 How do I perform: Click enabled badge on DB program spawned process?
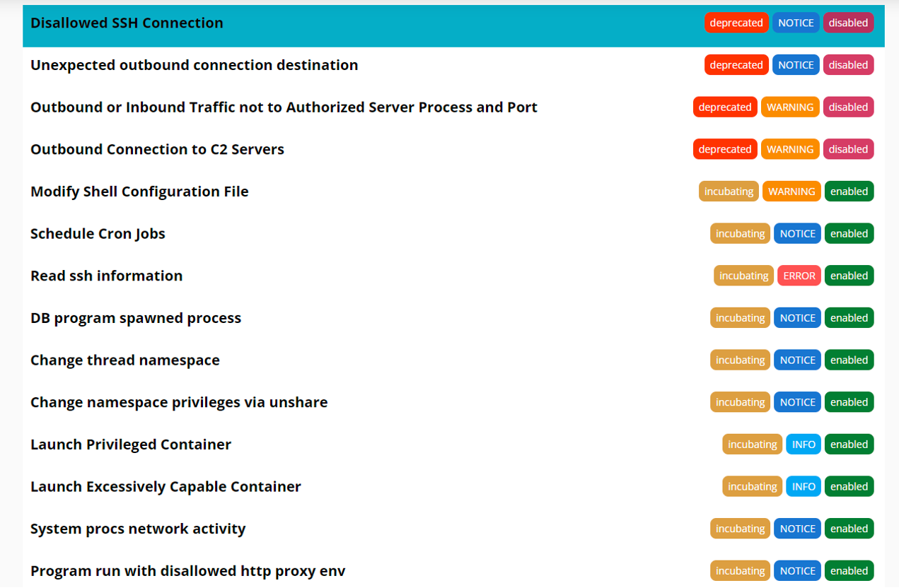click(849, 318)
